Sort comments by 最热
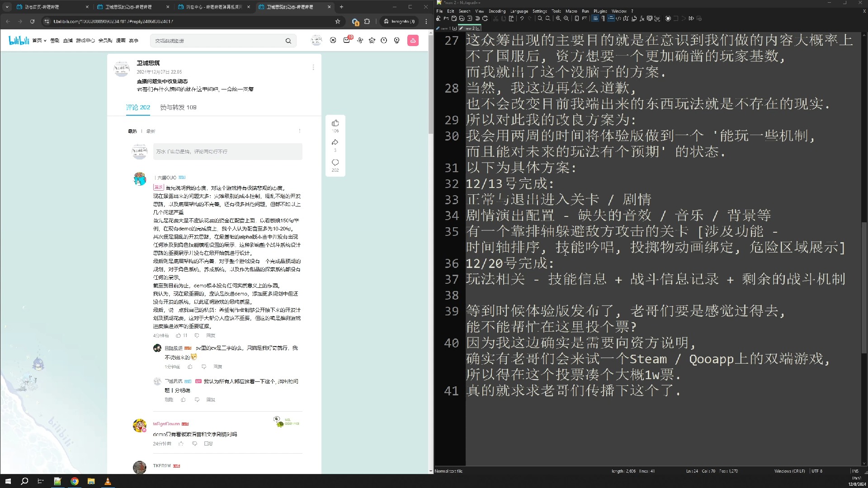Screen dimensions: 868x488 pos(132,131)
